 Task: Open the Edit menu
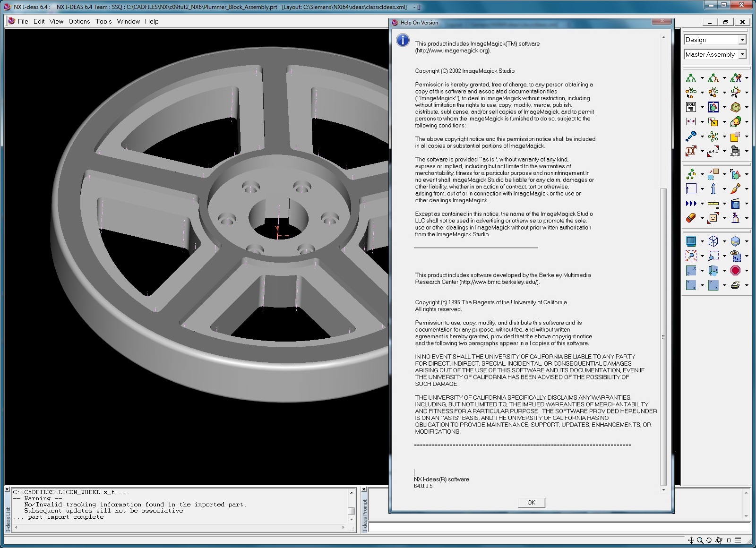(x=39, y=21)
